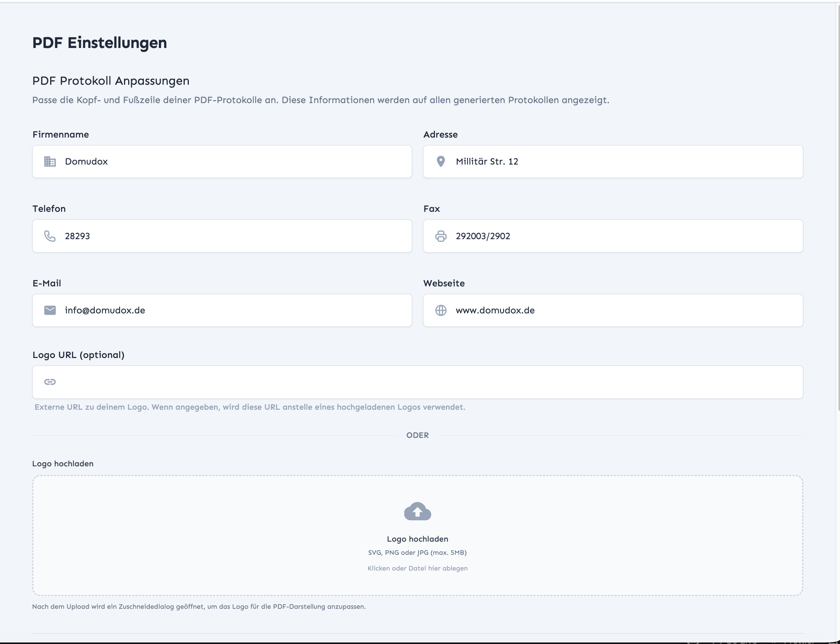The width and height of the screenshot is (840, 644).
Task: Click the 'Logo URL (optional)' label
Action: pos(79,355)
